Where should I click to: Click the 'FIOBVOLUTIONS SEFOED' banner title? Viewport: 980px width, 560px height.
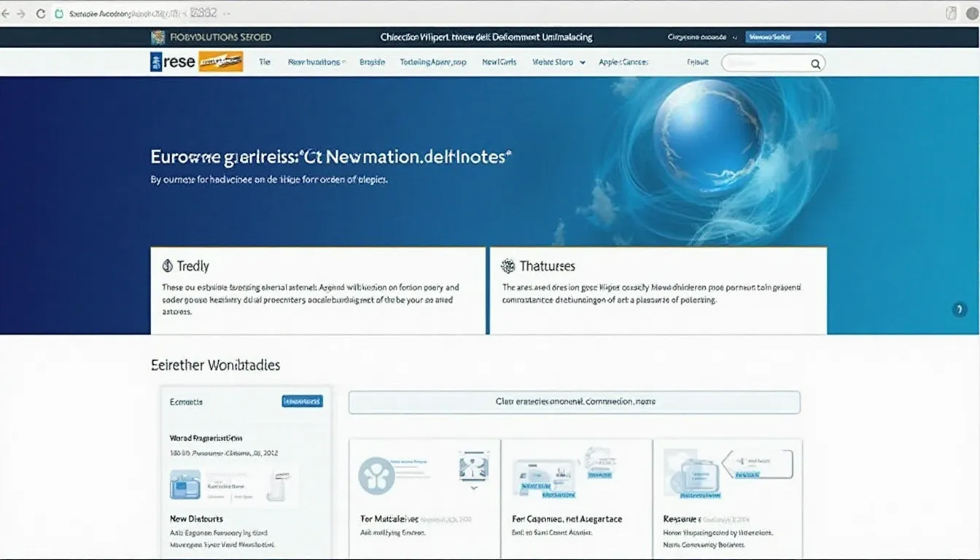coord(220,37)
